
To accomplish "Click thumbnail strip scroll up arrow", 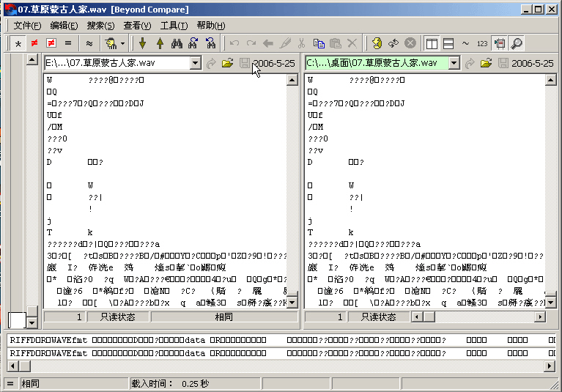I will 32,59.
